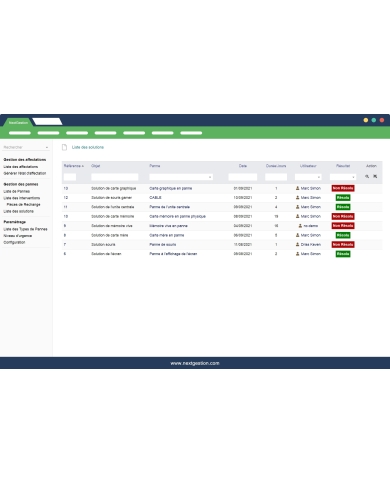Sort the table by the Référence column header
Viewport: 390px width, 484px height.
[74, 166]
